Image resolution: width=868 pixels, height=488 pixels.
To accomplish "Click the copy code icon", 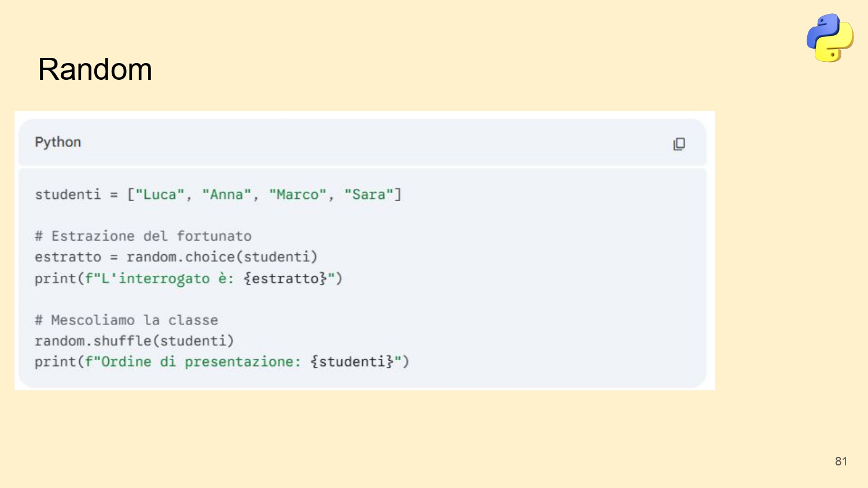I will (679, 144).
